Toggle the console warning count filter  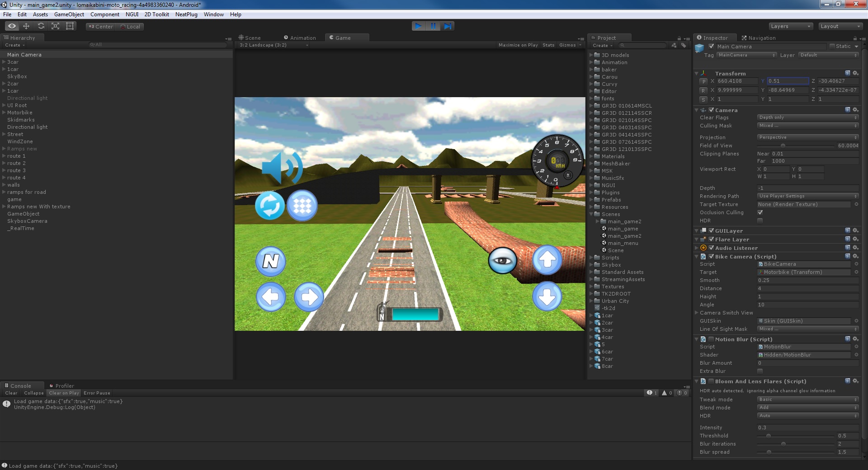[667, 393]
